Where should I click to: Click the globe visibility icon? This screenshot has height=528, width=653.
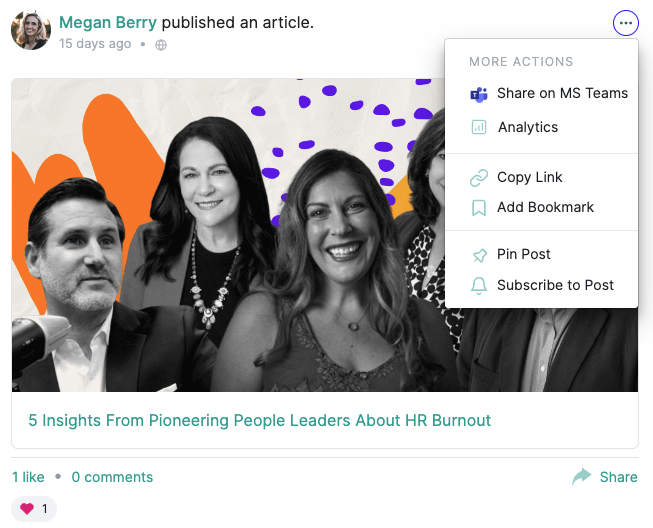161,45
